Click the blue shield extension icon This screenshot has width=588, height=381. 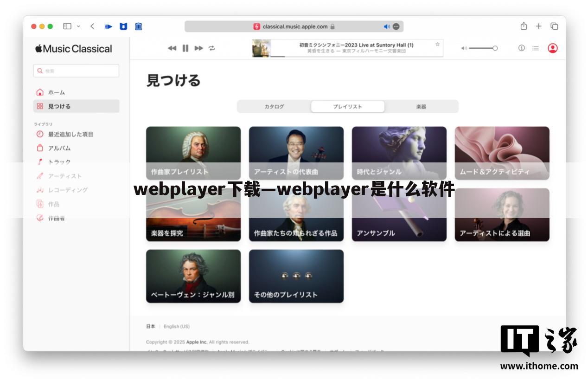pyautogui.click(x=123, y=26)
